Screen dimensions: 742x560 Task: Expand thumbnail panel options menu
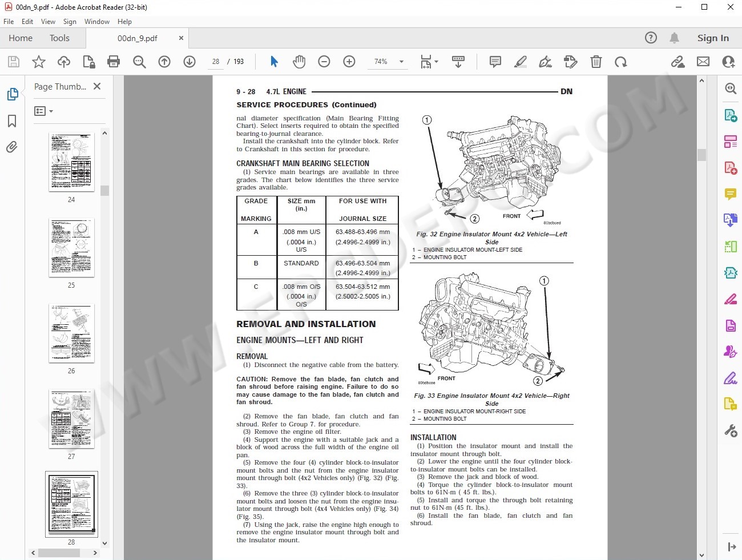(x=43, y=111)
